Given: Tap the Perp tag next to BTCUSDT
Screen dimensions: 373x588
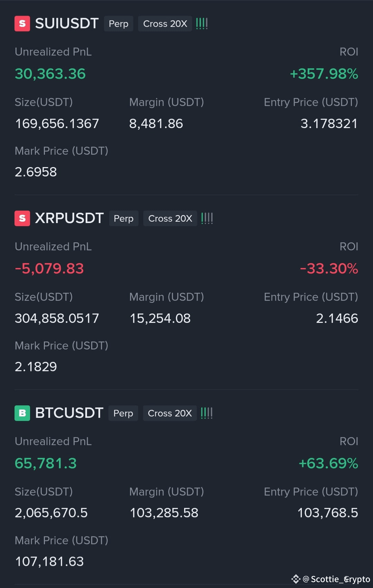Looking at the screenshot, I should pyautogui.click(x=123, y=413).
